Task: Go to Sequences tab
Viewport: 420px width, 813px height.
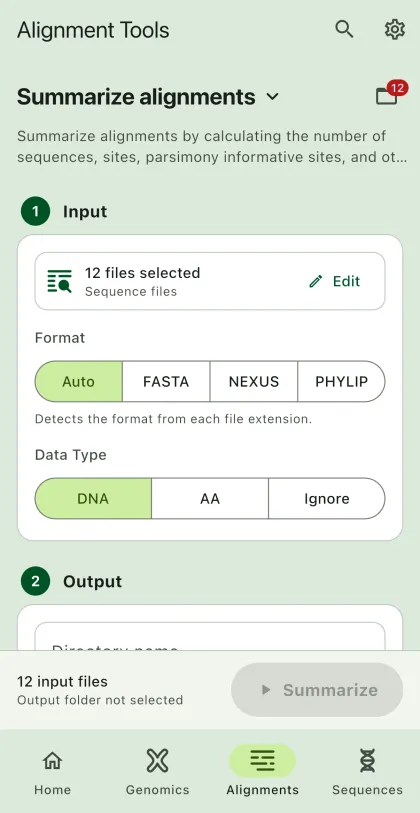Action: [x=368, y=773]
